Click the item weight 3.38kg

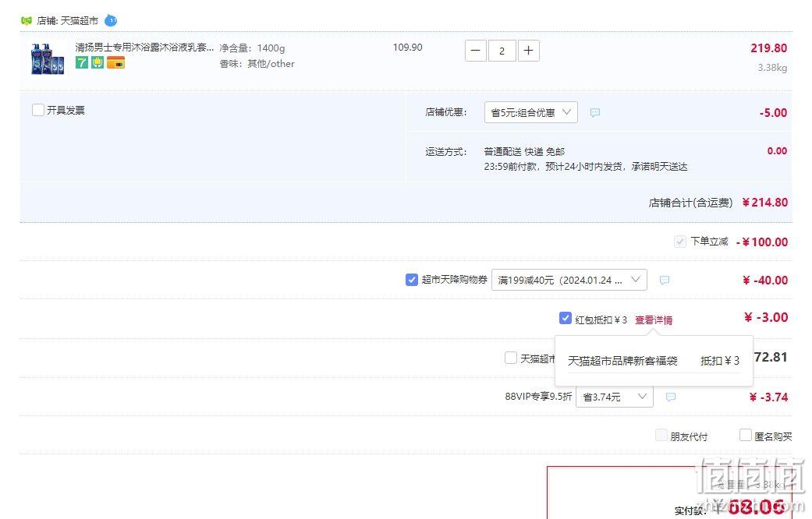pos(772,68)
